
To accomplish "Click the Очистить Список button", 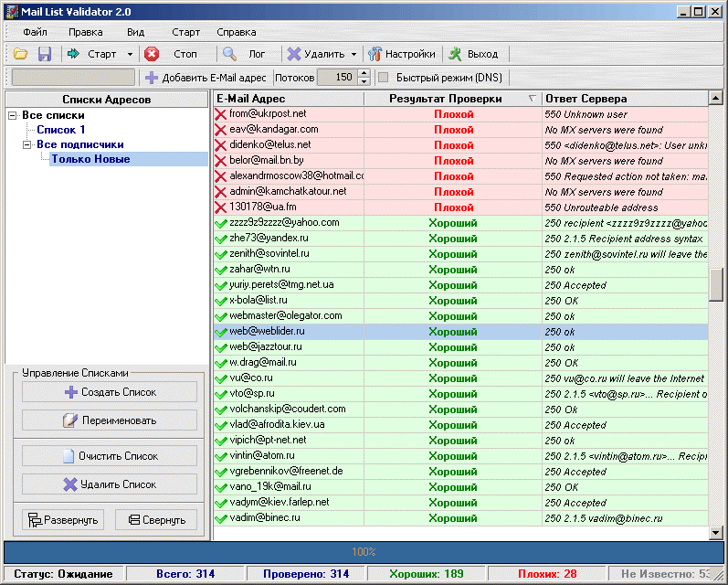I will (x=110, y=456).
